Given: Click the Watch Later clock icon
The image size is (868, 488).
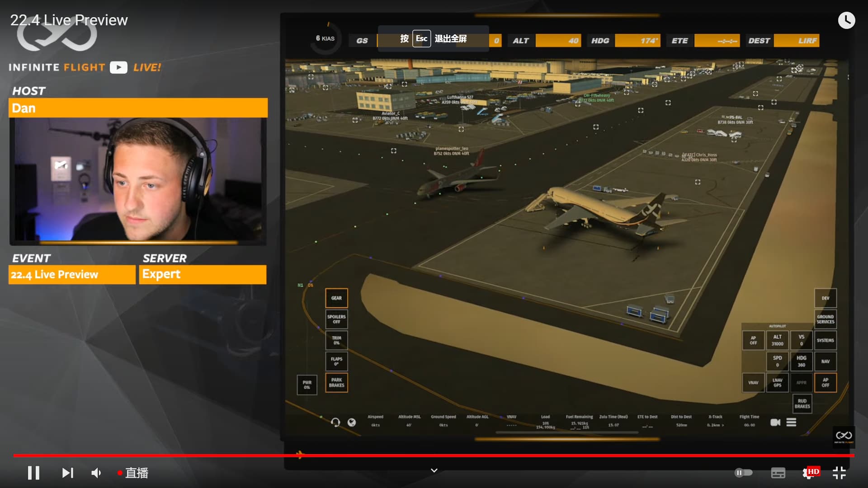Looking at the screenshot, I should coord(846,20).
